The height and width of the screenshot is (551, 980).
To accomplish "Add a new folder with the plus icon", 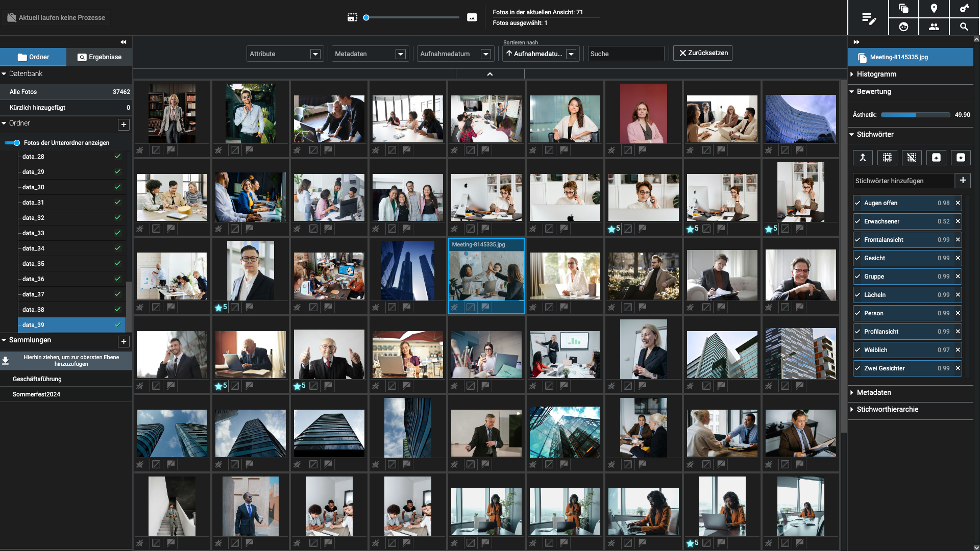I will (124, 124).
